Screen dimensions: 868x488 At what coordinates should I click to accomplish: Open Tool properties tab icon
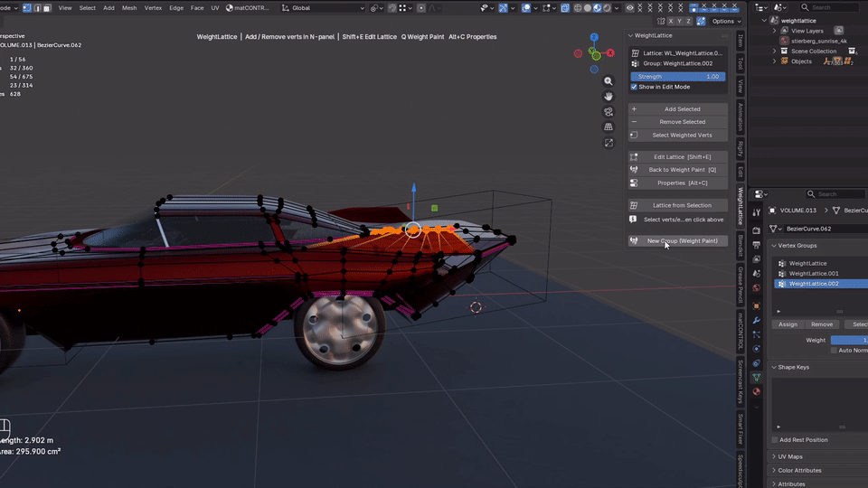pyautogui.click(x=757, y=212)
